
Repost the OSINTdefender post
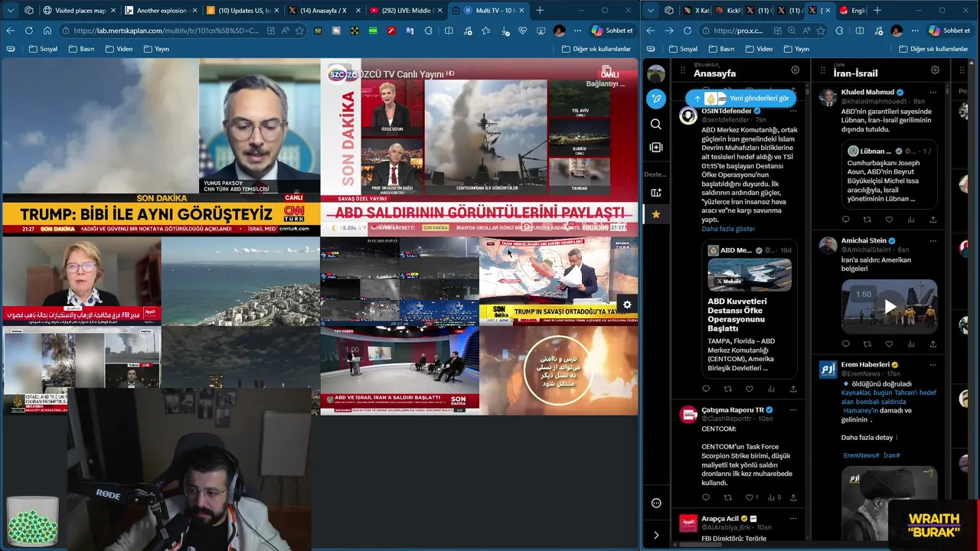[x=727, y=389]
